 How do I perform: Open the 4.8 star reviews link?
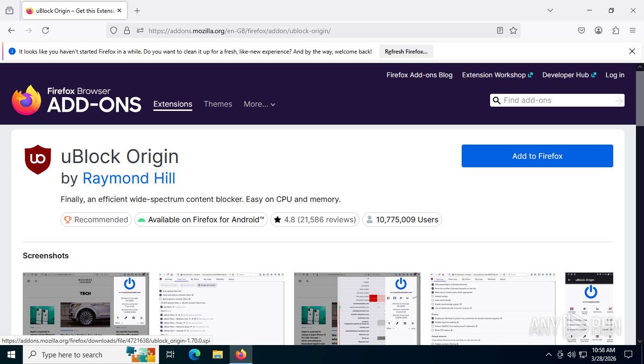coord(315,219)
